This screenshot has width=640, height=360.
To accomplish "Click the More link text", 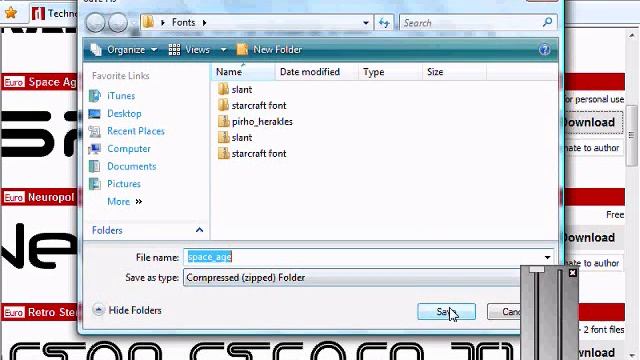I will click(x=118, y=202).
